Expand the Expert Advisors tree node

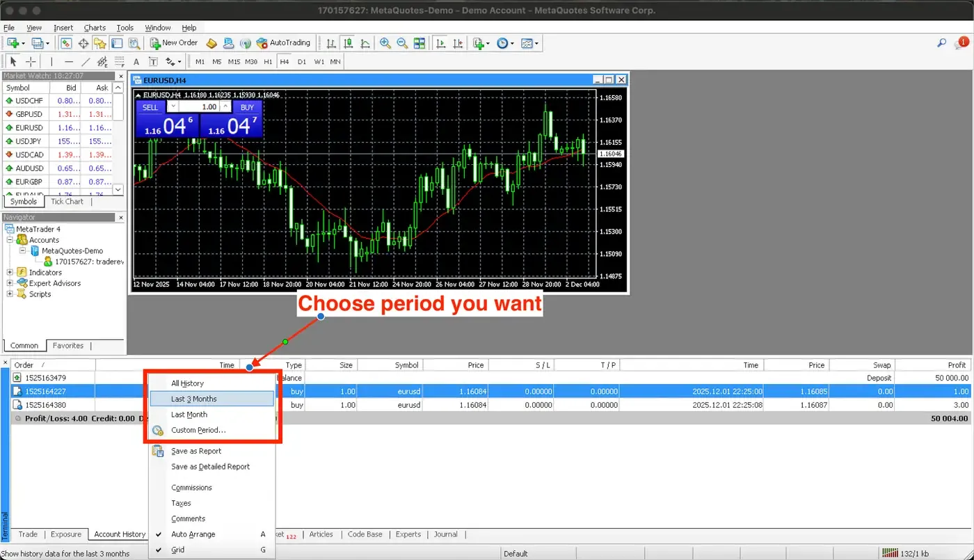pyautogui.click(x=10, y=283)
